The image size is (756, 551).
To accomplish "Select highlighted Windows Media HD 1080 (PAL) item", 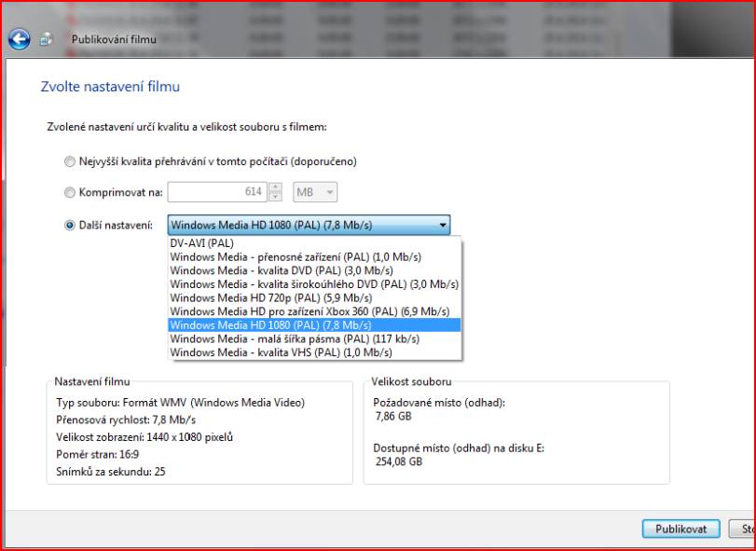I will pyautogui.click(x=314, y=324).
